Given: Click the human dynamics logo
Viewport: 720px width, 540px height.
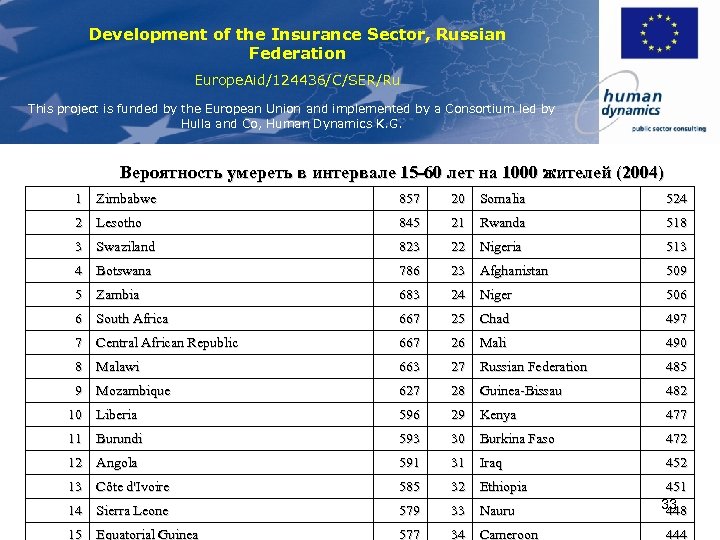Looking at the screenshot, I should coord(643,104).
